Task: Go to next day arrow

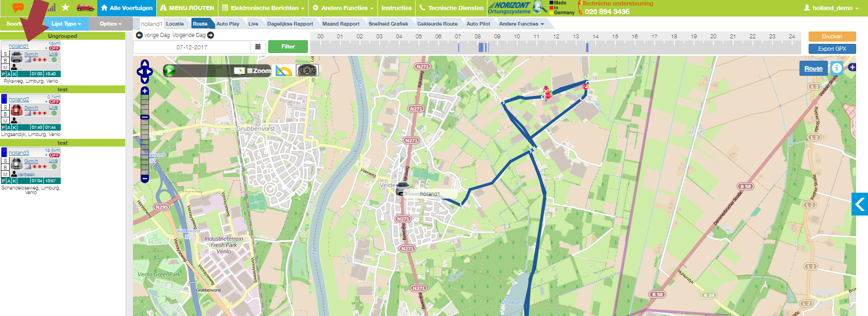Action: coord(211,35)
